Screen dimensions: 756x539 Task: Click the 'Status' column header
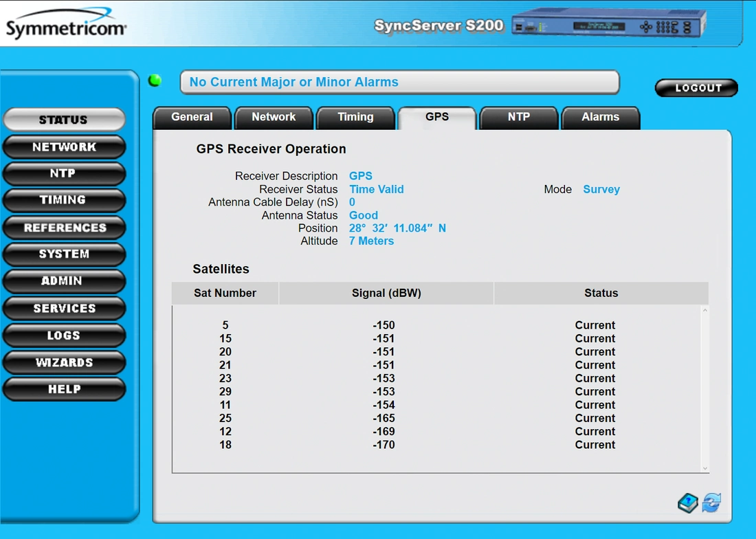point(601,293)
